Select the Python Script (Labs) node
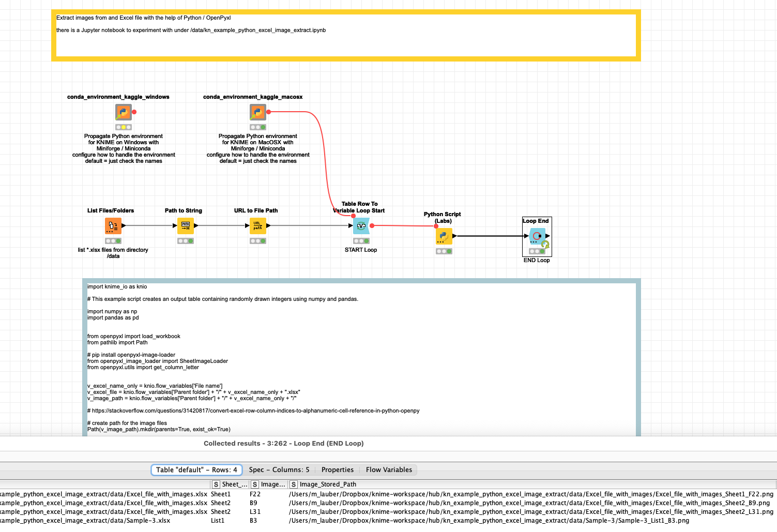Image resolution: width=777 pixels, height=532 pixels. click(x=444, y=236)
